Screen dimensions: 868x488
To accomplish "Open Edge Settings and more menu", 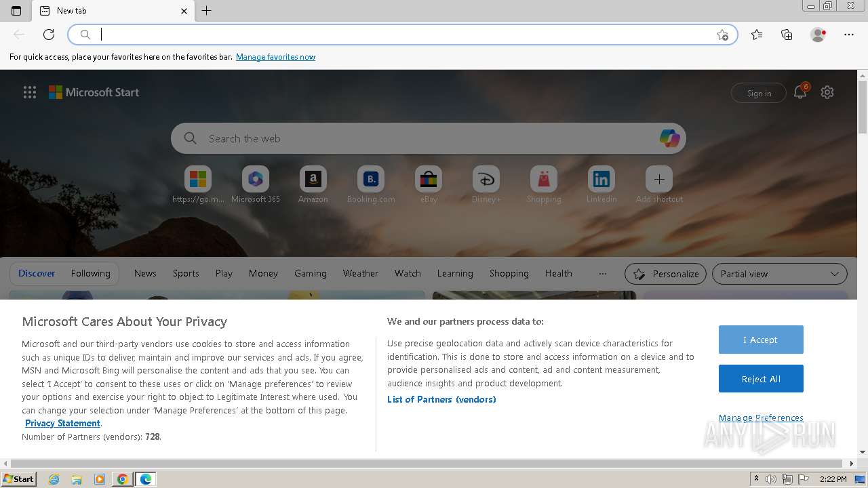I will [849, 35].
